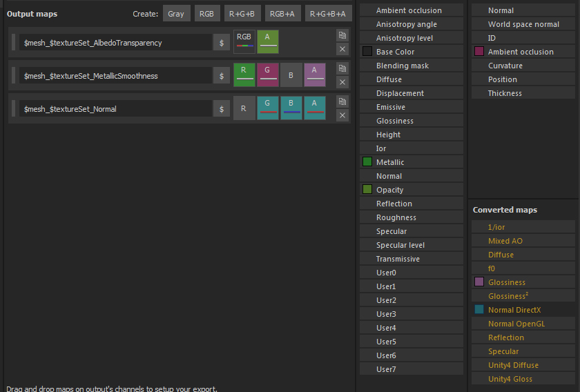Select empty R channel of Normal map
The image size is (580, 392).
pyautogui.click(x=244, y=108)
